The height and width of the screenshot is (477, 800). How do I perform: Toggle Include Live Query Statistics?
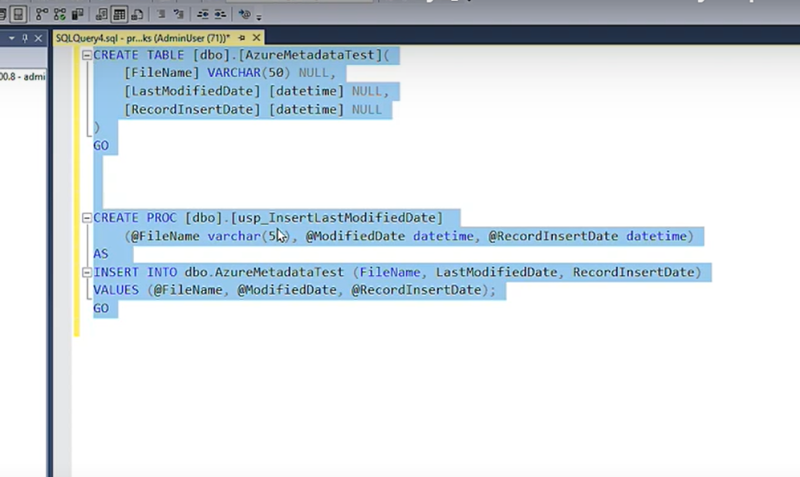(62, 15)
